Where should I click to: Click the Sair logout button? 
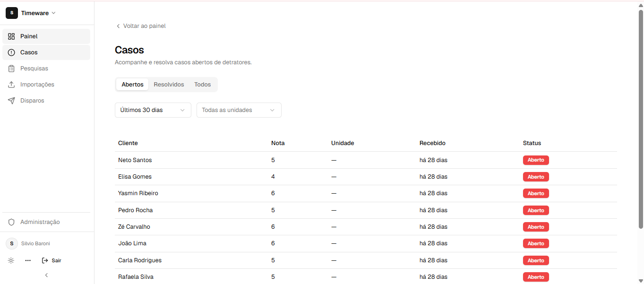[52, 260]
